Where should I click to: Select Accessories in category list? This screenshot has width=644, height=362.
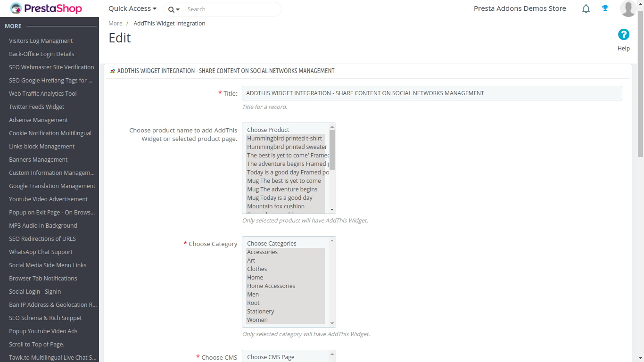click(x=285, y=252)
